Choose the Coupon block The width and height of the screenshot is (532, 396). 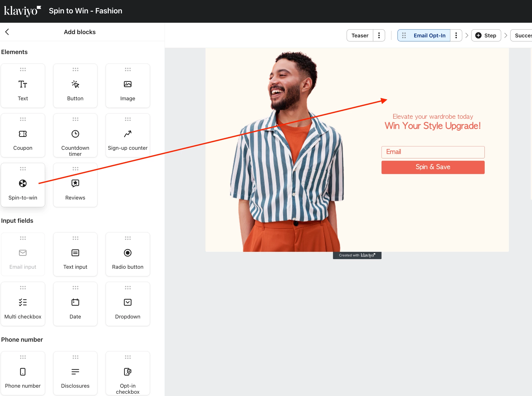pyautogui.click(x=23, y=135)
